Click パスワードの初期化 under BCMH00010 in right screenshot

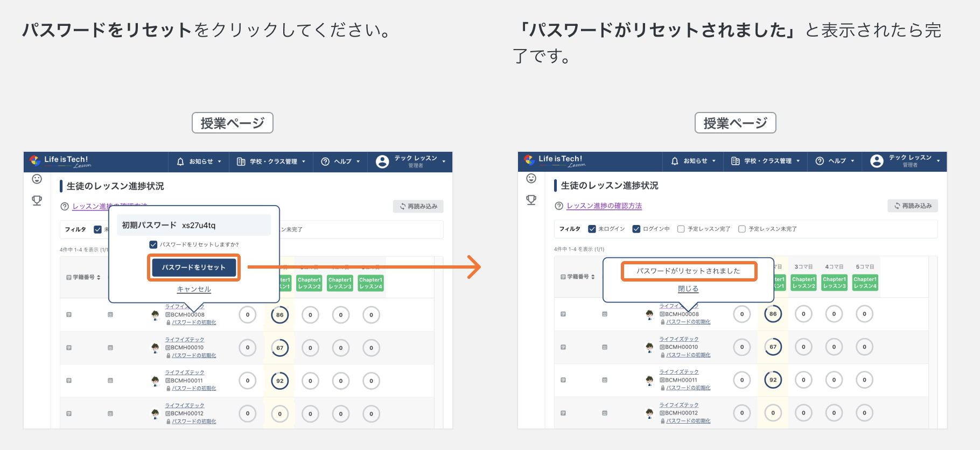tap(688, 355)
